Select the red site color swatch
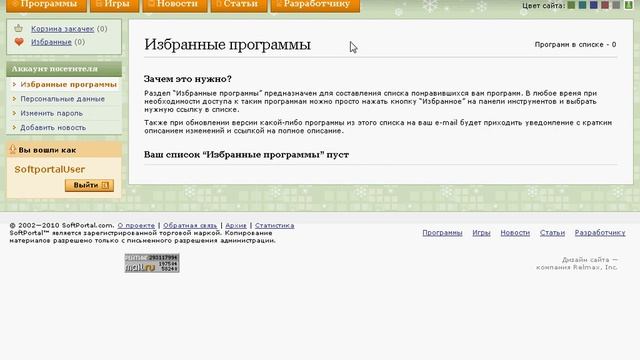640x360 pixels. click(x=605, y=5)
